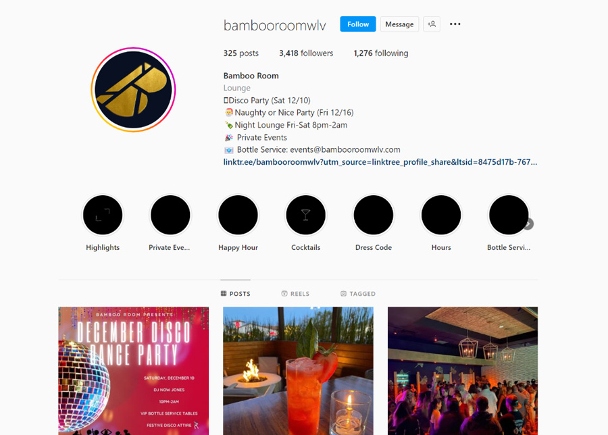Click the Message button
The width and height of the screenshot is (608, 435).
[x=399, y=24]
